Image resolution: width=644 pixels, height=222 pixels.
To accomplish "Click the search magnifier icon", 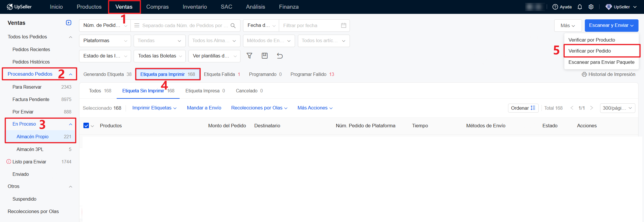I will tap(233, 25).
